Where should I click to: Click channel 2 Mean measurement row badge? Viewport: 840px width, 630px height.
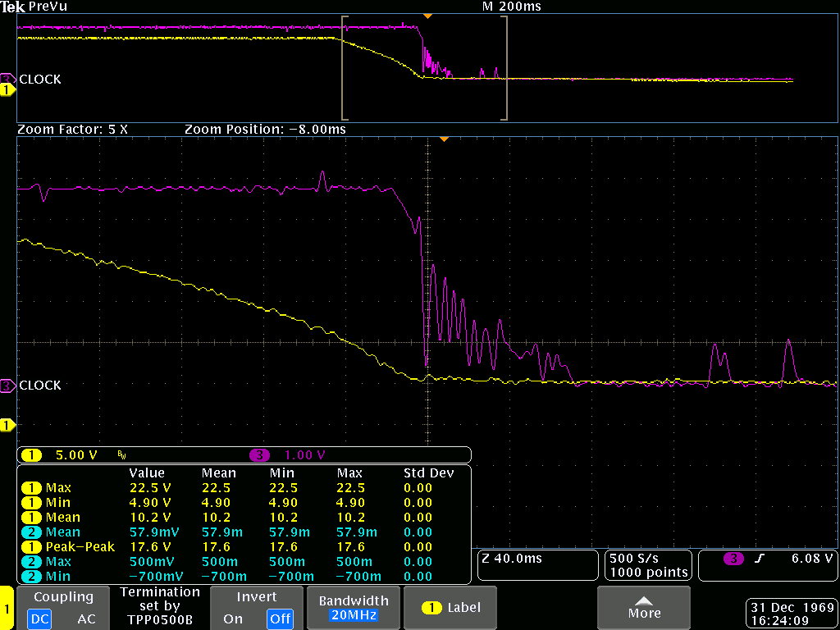31,532
